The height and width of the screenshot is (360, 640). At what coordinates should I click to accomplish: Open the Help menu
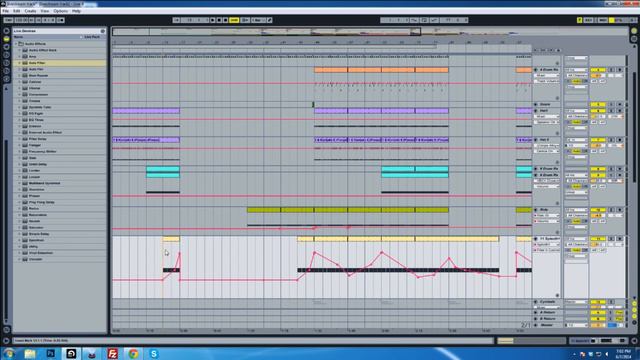point(76,11)
